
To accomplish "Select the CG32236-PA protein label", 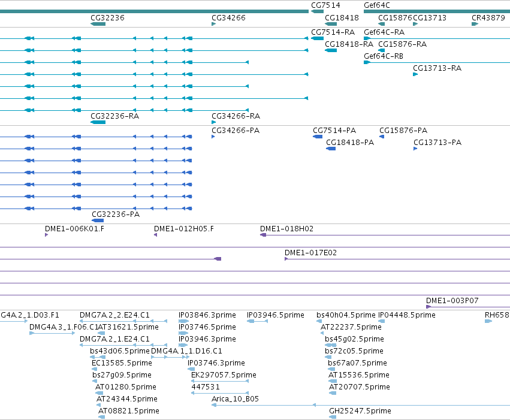I will [x=116, y=214].
